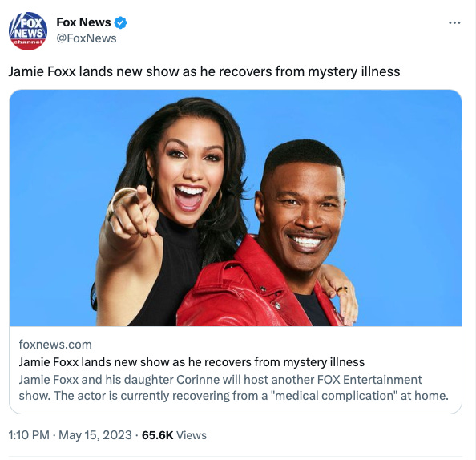This screenshot has width=476, height=460.
Task: Open the three-dot more options menu
Action: point(454,22)
